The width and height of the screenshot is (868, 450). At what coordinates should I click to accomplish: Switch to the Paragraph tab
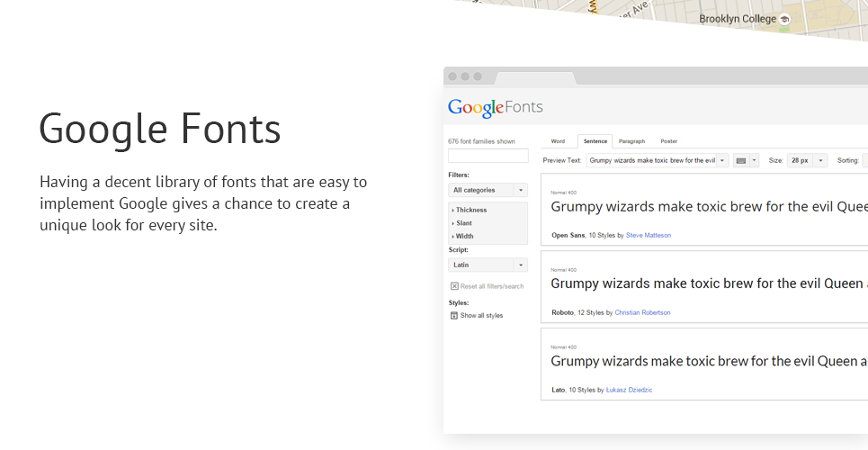pos(631,141)
